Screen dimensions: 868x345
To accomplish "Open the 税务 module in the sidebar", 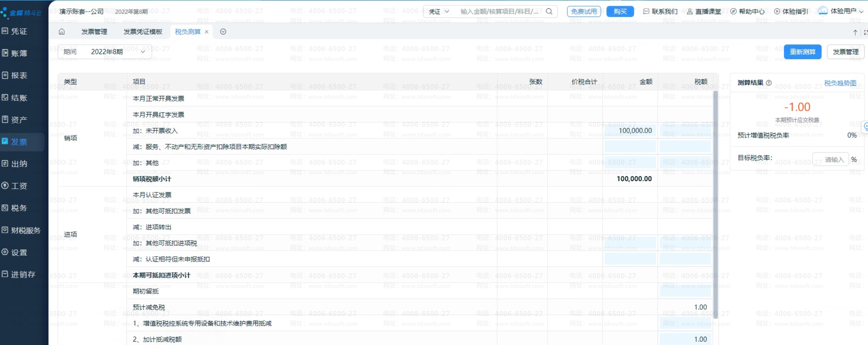I will coord(14,208).
